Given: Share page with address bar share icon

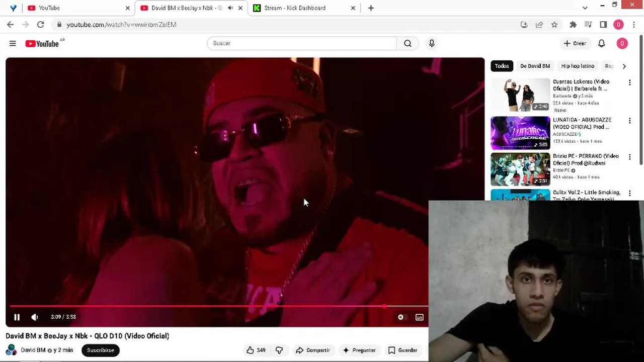Looking at the screenshot, I should [x=539, y=24].
